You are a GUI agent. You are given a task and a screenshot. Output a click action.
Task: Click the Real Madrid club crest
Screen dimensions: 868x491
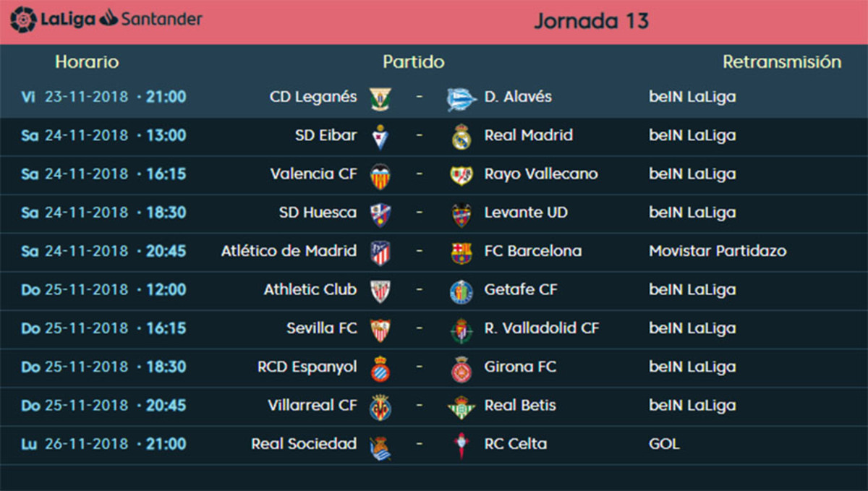click(461, 136)
